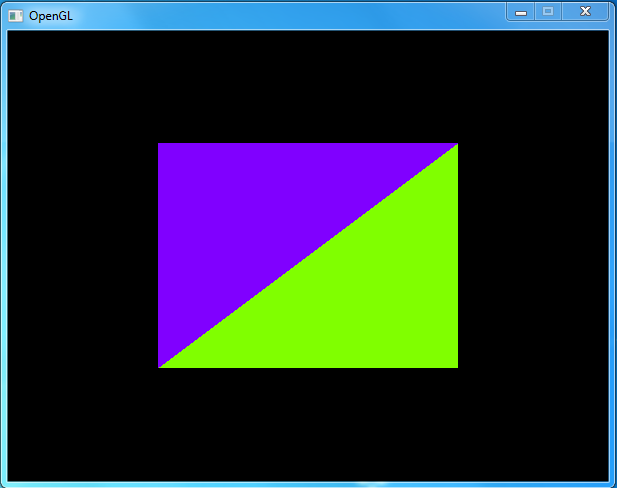Click the OpenGL title text
Image resolution: width=617 pixels, height=488 pixels.
(50, 16)
